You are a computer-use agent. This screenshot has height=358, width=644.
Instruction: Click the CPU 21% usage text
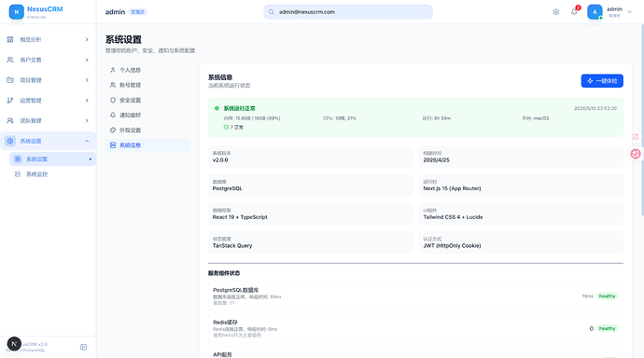click(339, 118)
